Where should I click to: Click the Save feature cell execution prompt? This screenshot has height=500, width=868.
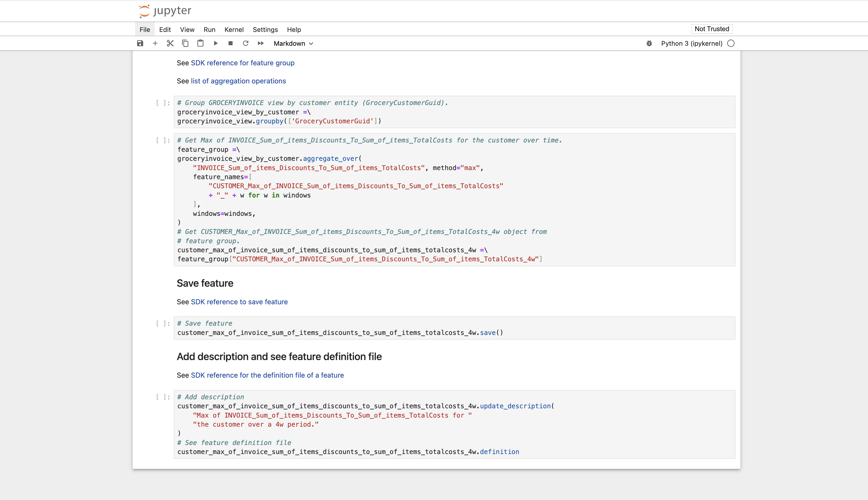tap(163, 323)
